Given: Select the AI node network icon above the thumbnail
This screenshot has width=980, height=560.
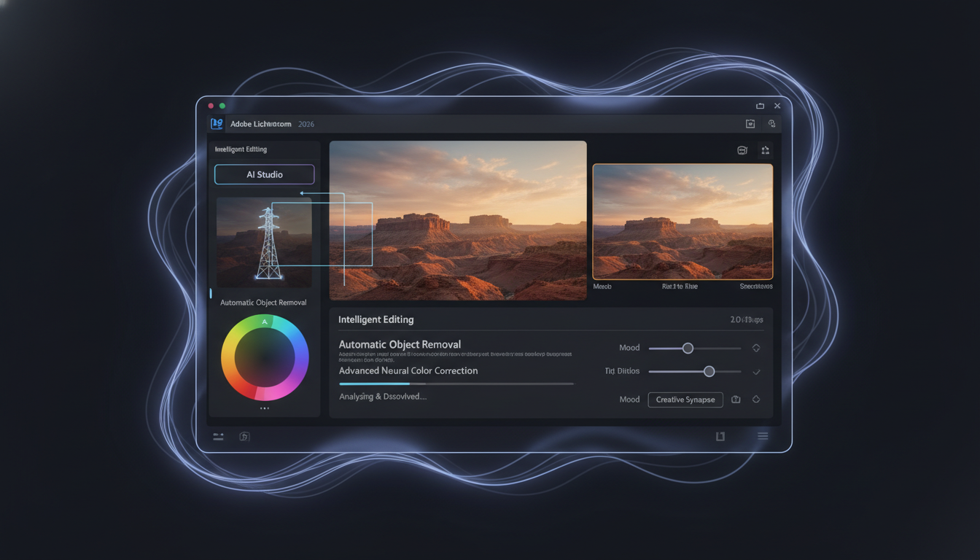Looking at the screenshot, I should [x=766, y=149].
